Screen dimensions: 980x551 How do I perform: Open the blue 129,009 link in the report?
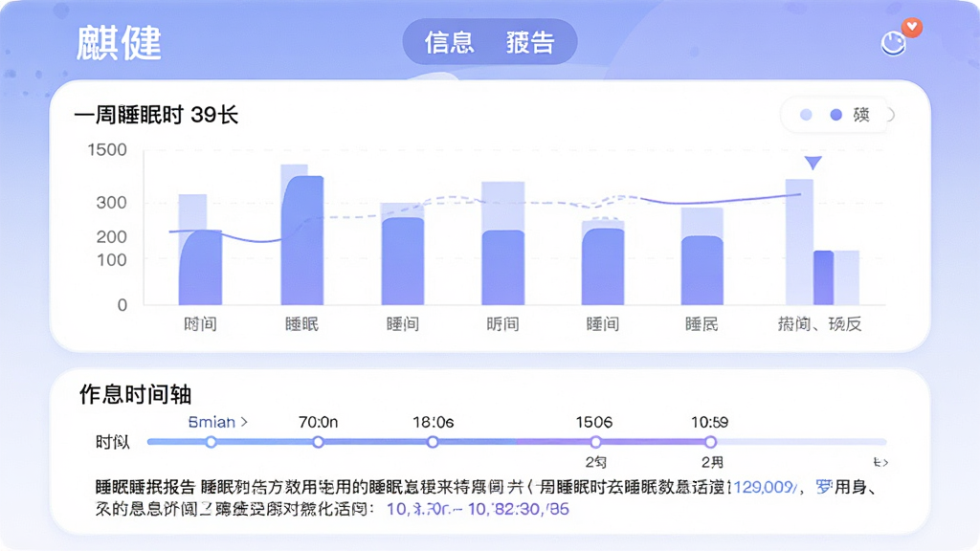tap(765, 487)
